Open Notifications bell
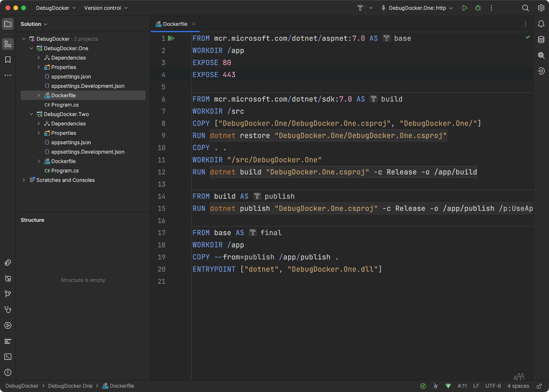 pyautogui.click(x=541, y=24)
